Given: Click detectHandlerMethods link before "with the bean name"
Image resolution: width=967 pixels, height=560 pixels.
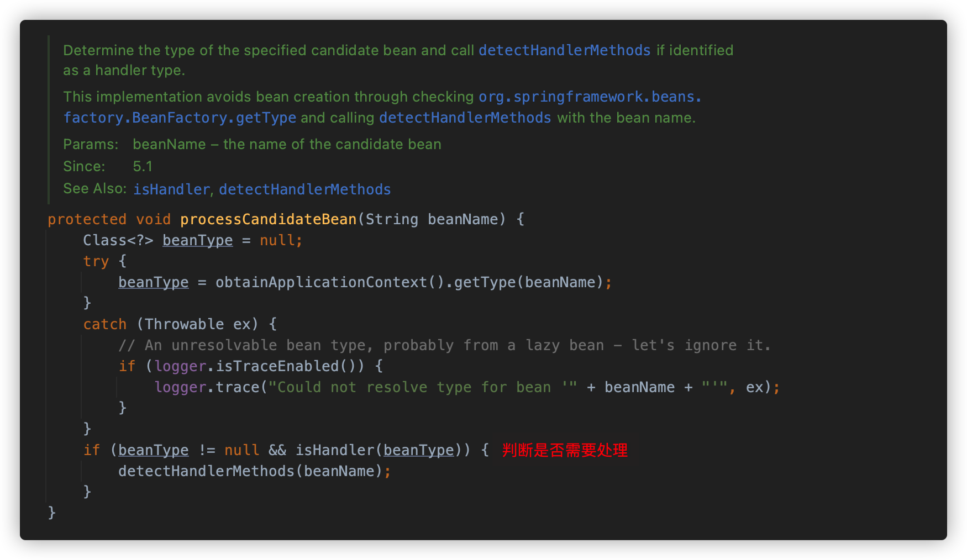Looking at the screenshot, I should pos(465,118).
